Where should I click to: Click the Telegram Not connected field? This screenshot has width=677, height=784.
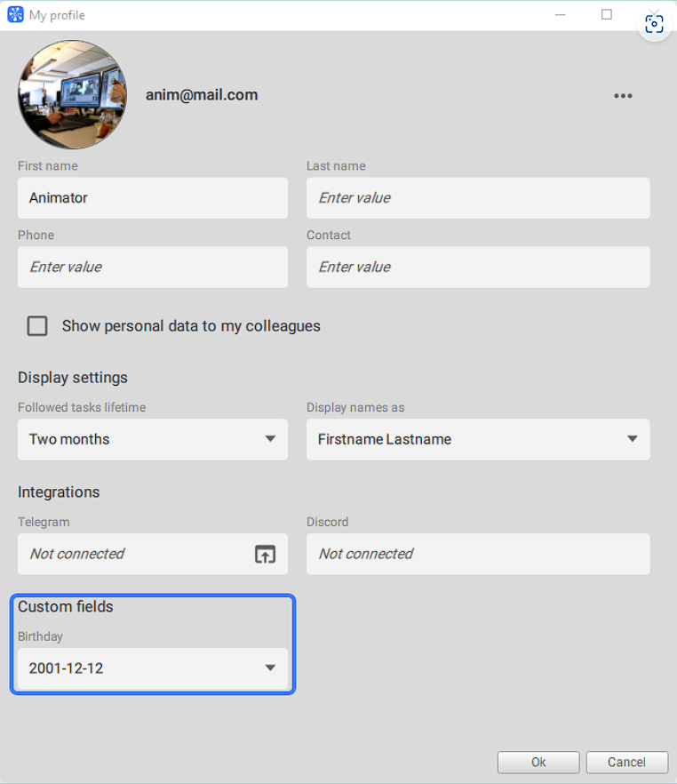point(135,554)
